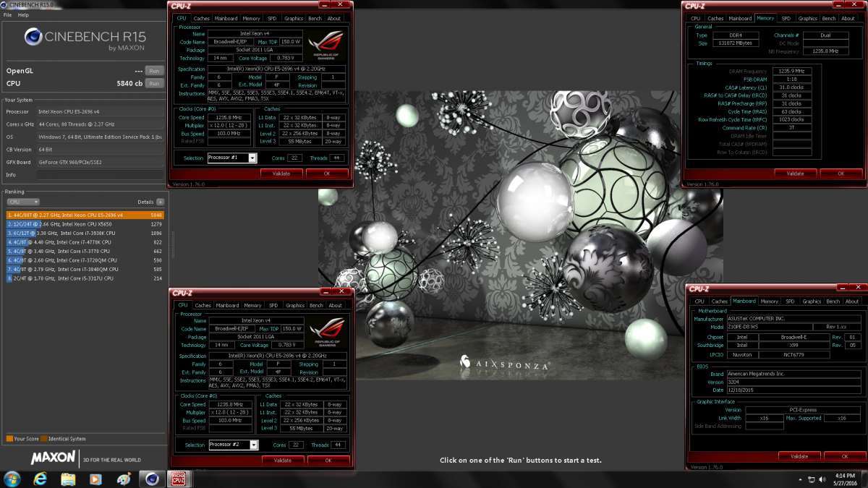Open Windows Explorer folder icon in taskbar
The height and width of the screenshot is (488, 868).
(x=68, y=479)
